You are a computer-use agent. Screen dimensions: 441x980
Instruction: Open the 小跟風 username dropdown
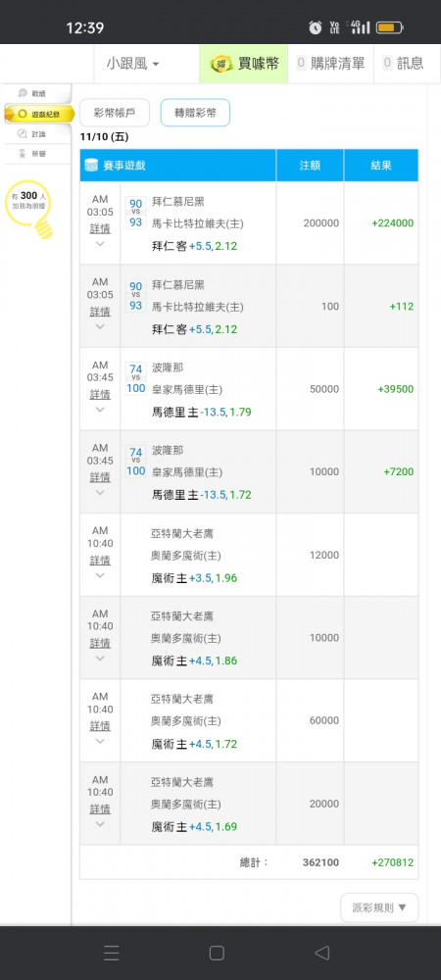pos(132,63)
